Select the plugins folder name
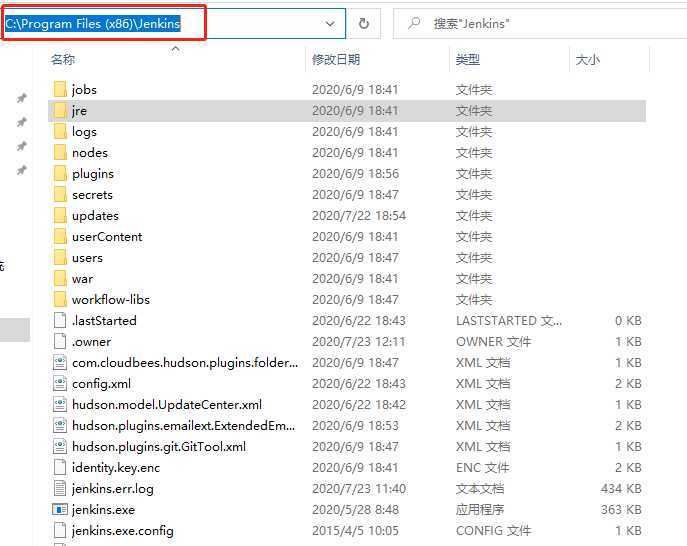Screen dimensions: 687x546 [x=93, y=174]
